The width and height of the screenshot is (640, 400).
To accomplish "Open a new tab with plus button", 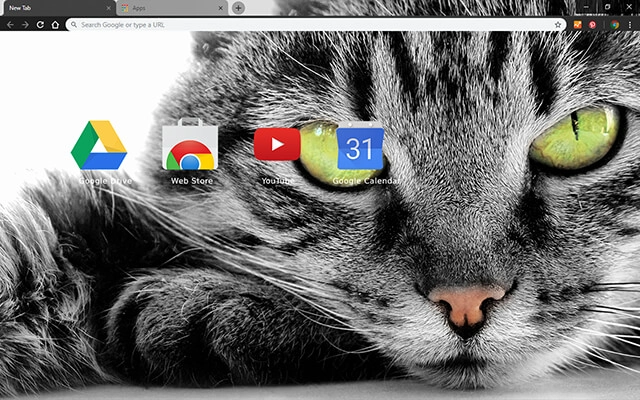I will pos(238,8).
